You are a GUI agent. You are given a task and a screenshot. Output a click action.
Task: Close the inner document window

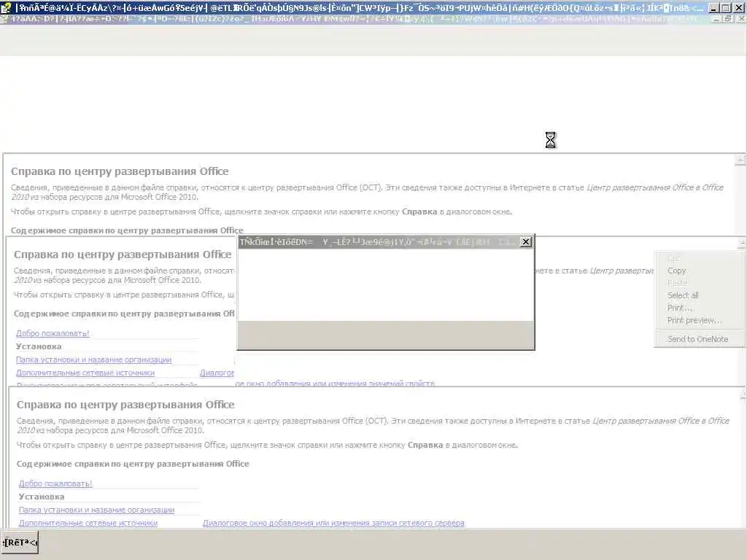point(741,19)
